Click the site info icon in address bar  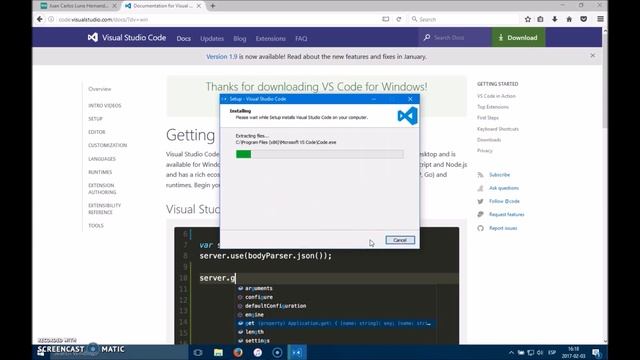pyautogui.click(x=51, y=19)
